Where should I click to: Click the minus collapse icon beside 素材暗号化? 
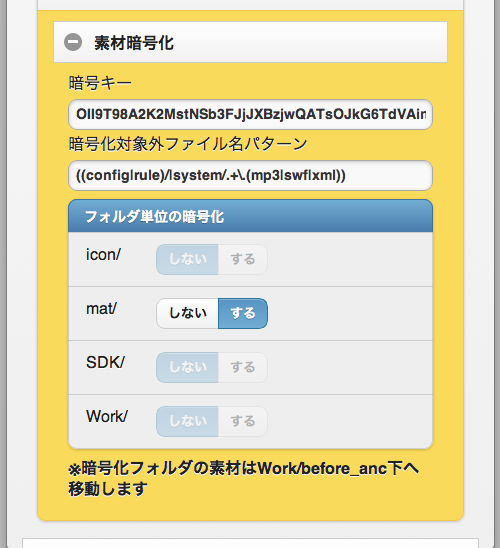[x=73, y=42]
